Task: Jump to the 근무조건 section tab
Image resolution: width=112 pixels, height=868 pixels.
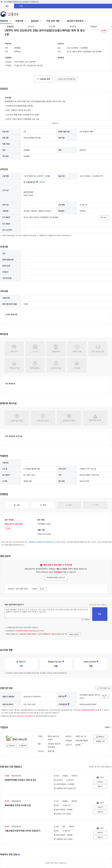Action: tap(31, 27)
